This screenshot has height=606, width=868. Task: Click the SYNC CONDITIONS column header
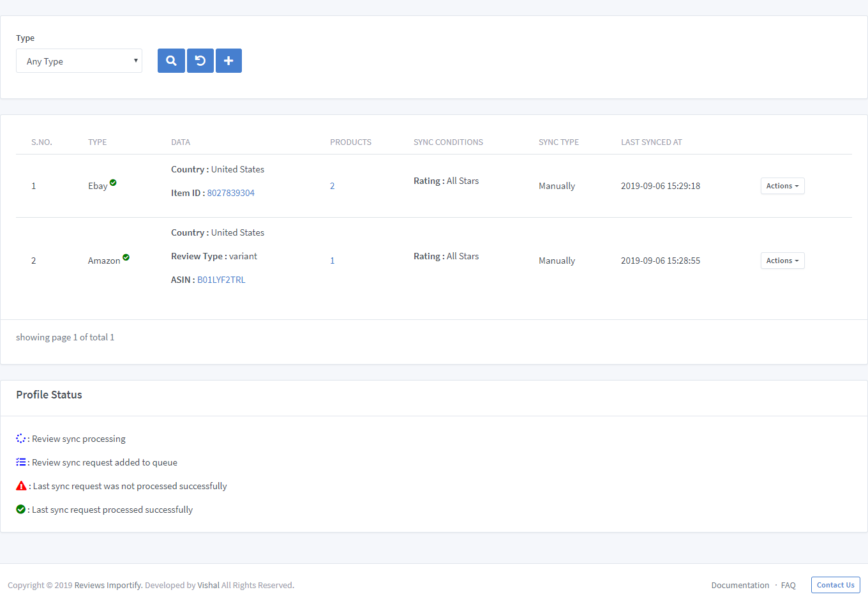click(448, 142)
